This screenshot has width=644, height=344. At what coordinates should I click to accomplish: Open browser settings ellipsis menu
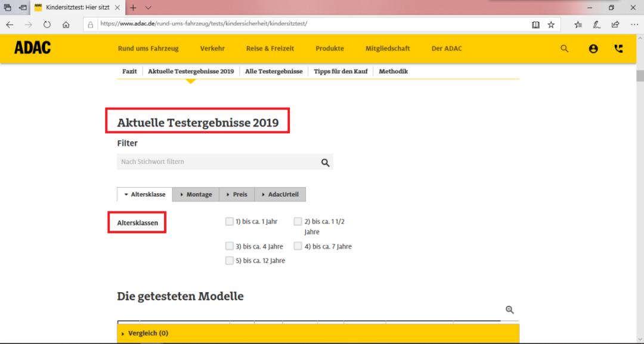634,24
